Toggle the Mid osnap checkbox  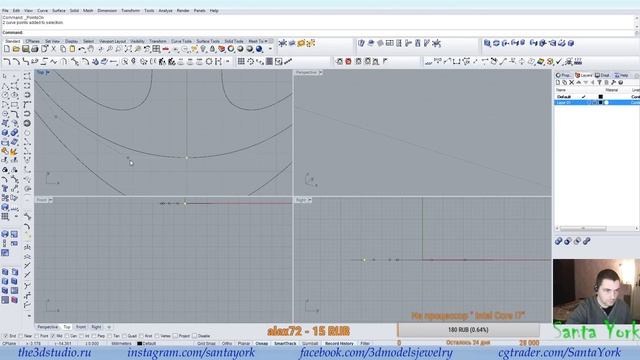(53, 336)
